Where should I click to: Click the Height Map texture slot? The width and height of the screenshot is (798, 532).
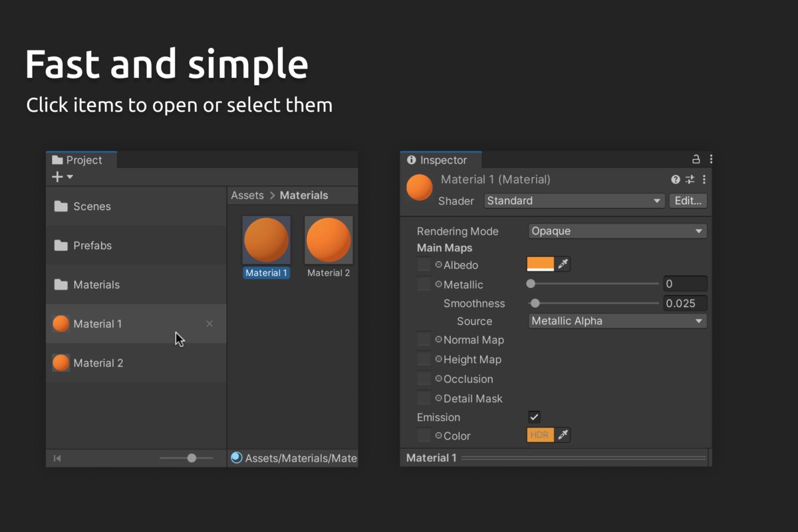click(424, 360)
